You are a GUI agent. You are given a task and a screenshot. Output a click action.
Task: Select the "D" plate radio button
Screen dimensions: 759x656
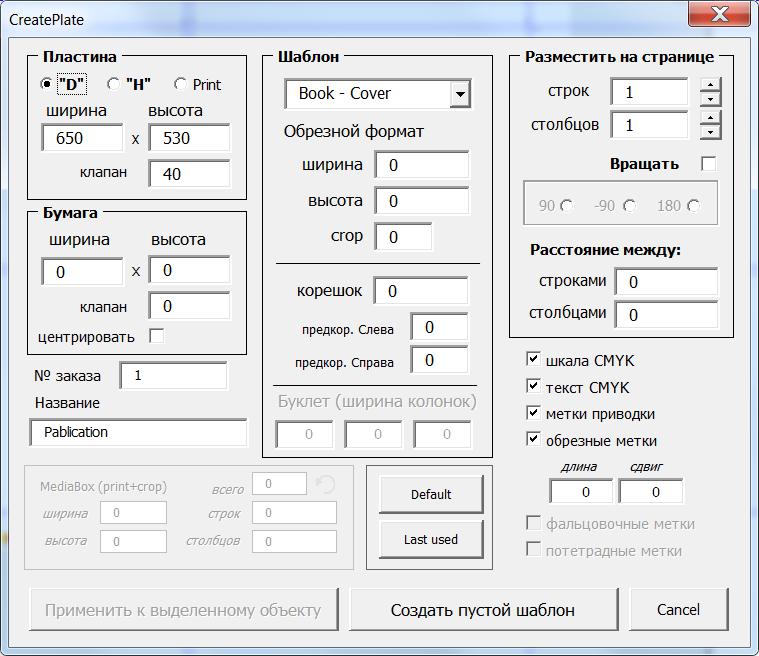[x=46, y=84]
